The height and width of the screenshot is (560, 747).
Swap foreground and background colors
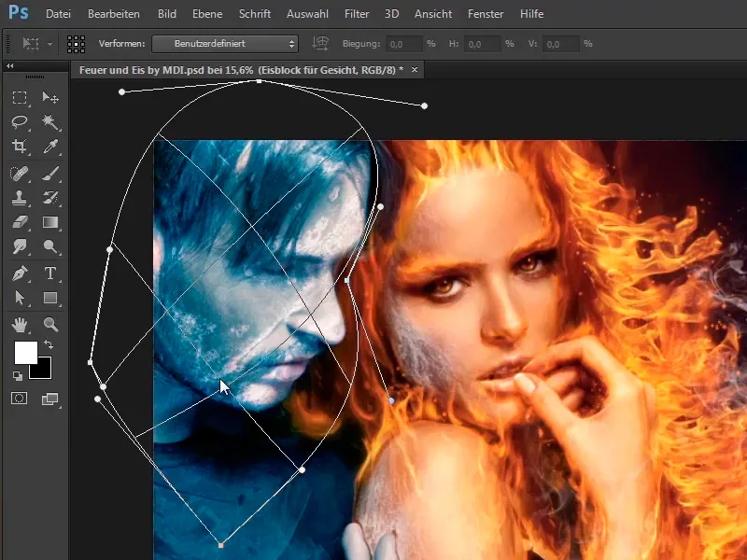49,343
